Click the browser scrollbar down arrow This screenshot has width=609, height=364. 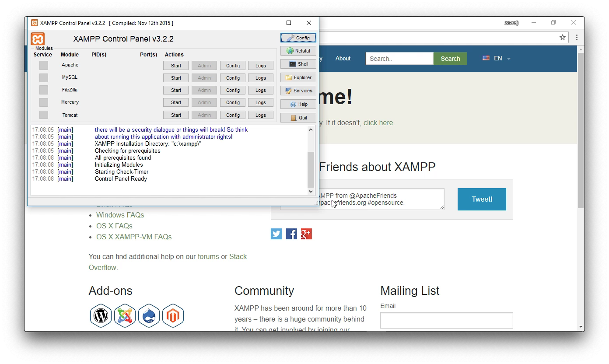click(581, 327)
